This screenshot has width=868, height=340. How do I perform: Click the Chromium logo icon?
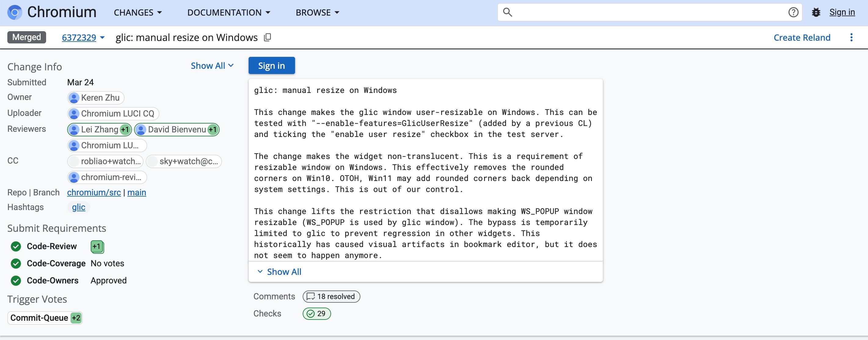click(15, 13)
